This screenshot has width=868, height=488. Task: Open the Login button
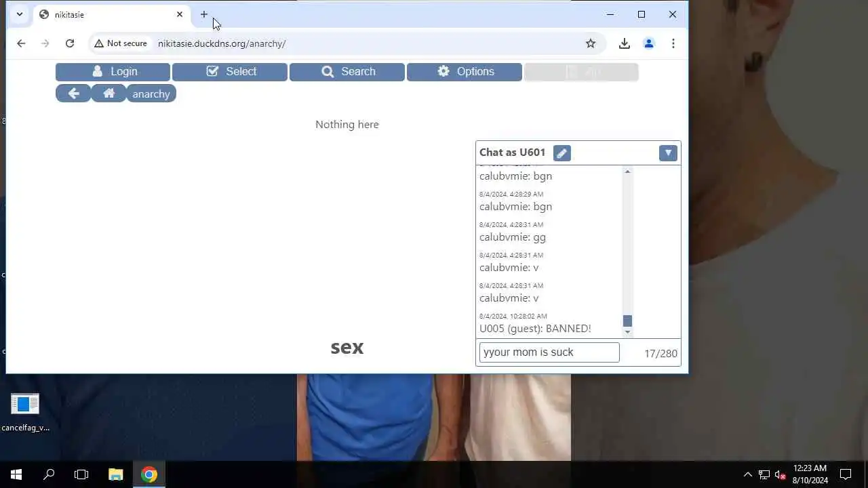click(113, 72)
